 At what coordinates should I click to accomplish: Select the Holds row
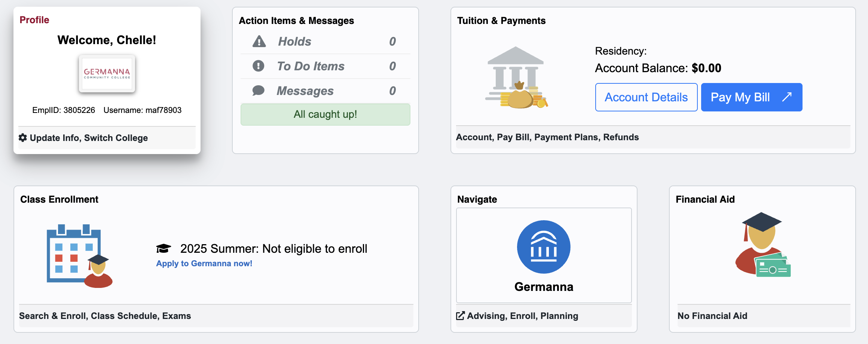pos(325,42)
